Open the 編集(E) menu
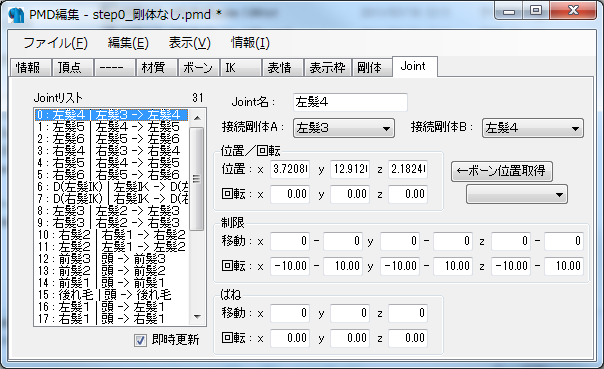This screenshot has width=604, height=369. point(128,43)
